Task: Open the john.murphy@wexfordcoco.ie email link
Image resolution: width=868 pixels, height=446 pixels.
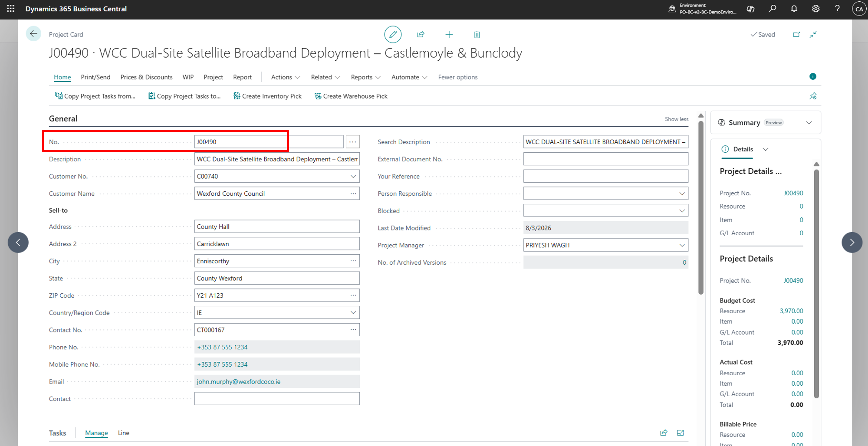Action: [239, 382]
